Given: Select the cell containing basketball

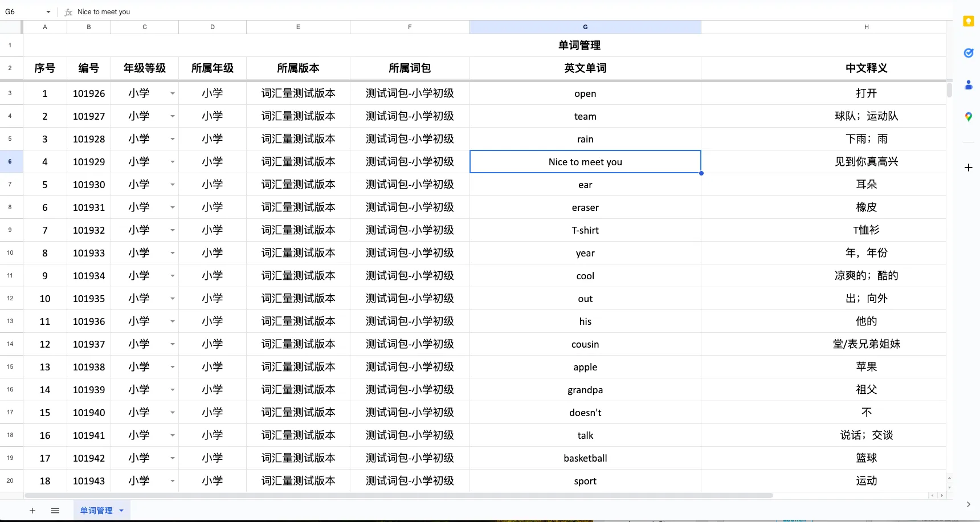Looking at the screenshot, I should click(585, 458).
